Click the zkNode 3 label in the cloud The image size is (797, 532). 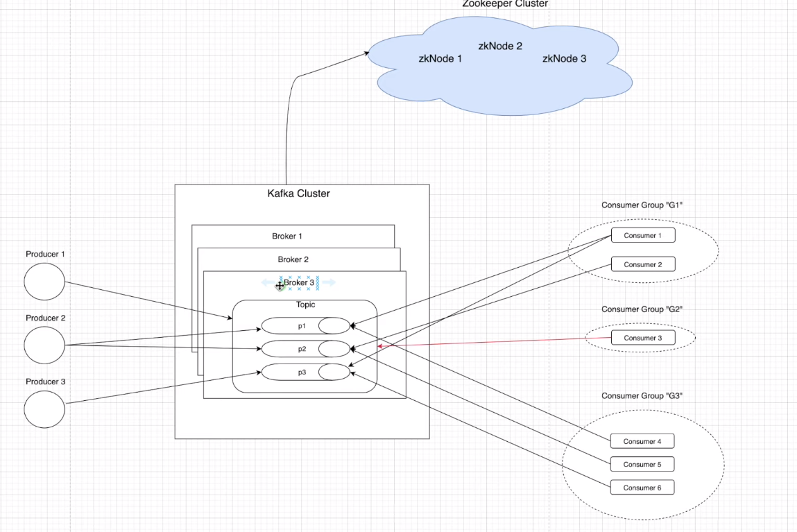pyautogui.click(x=564, y=59)
